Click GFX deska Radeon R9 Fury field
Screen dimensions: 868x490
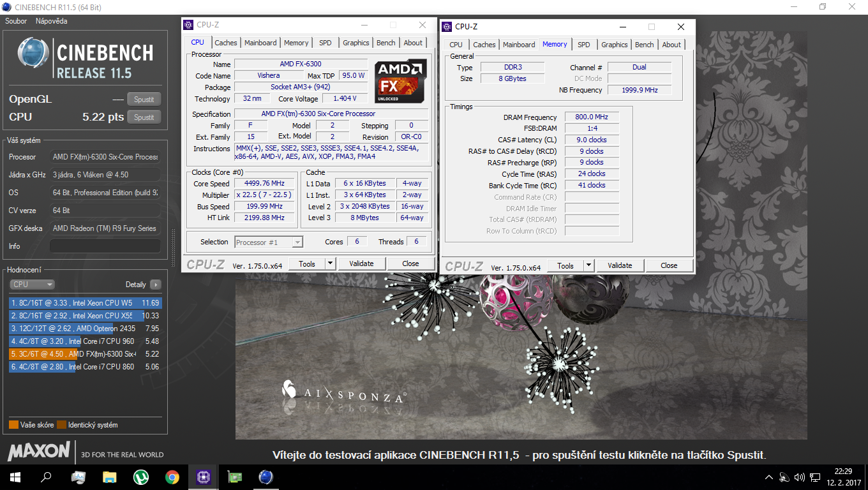[105, 228]
